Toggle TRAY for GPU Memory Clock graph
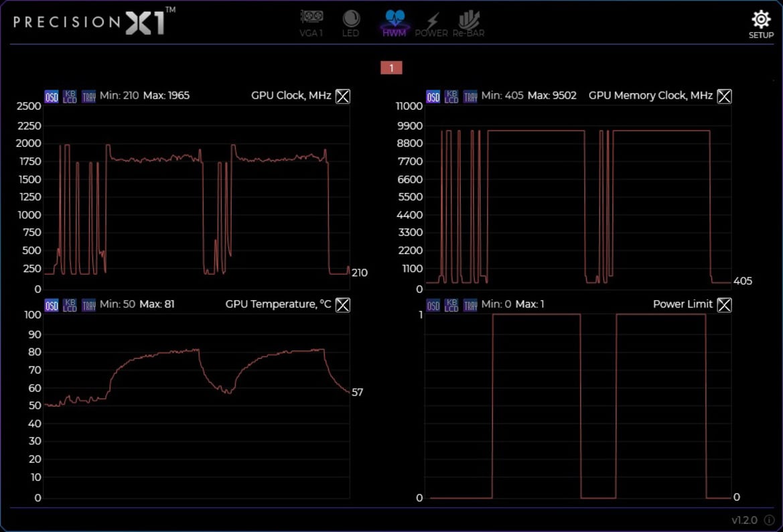783x532 pixels. point(470,96)
